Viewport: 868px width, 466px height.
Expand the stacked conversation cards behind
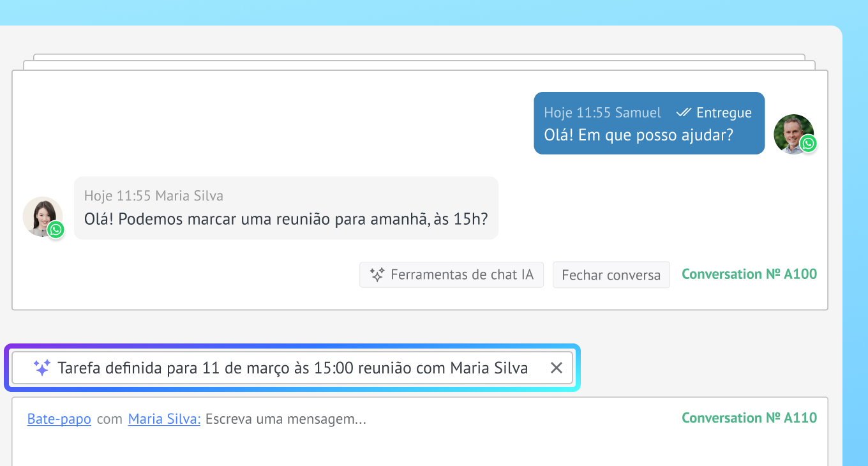(419, 62)
